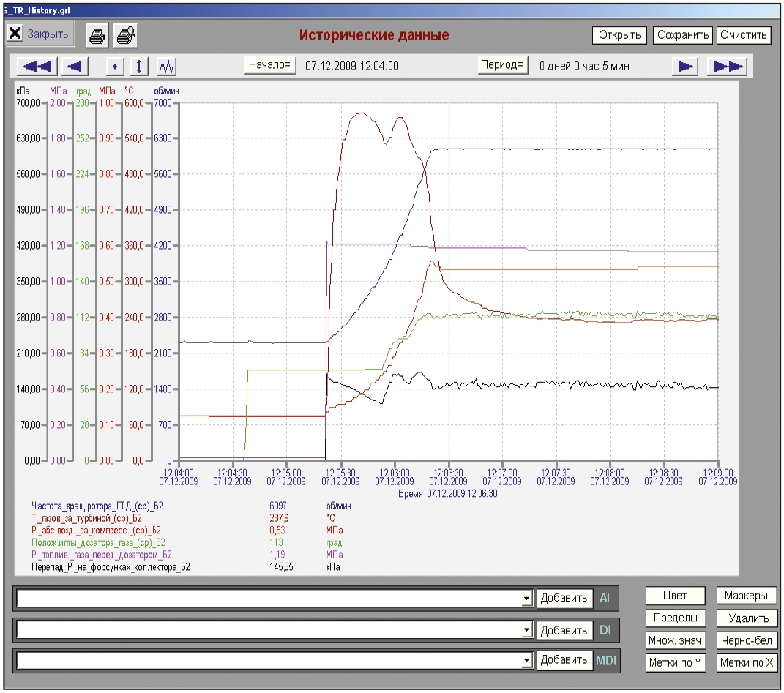Toggle Метки по X axis labels
784x693 pixels.
(747, 662)
